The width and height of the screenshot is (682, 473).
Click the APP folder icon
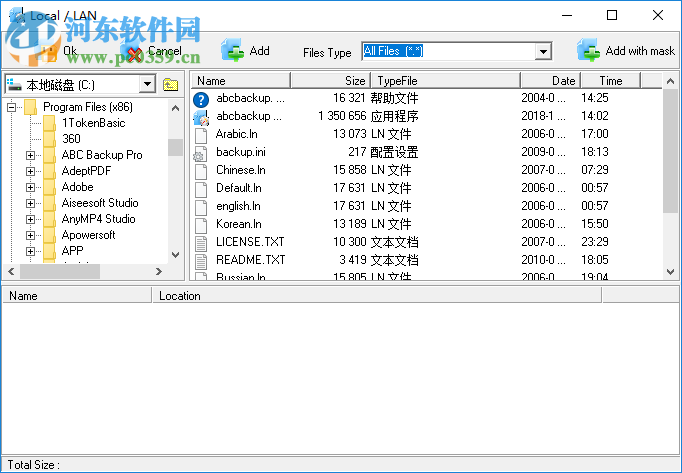coord(49,251)
